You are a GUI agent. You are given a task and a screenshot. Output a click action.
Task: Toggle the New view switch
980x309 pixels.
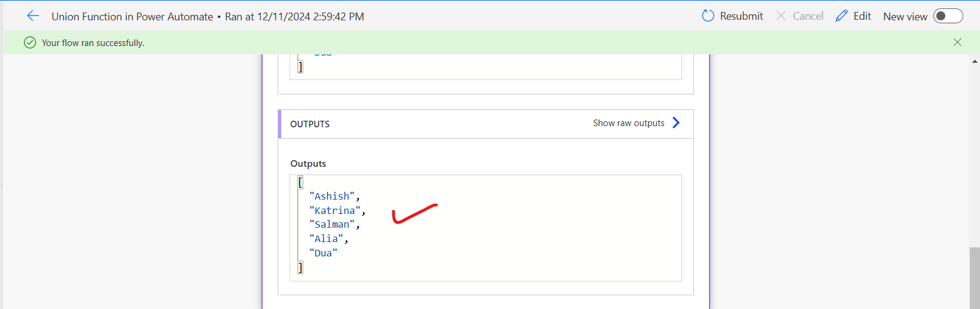[x=948, y=16]
